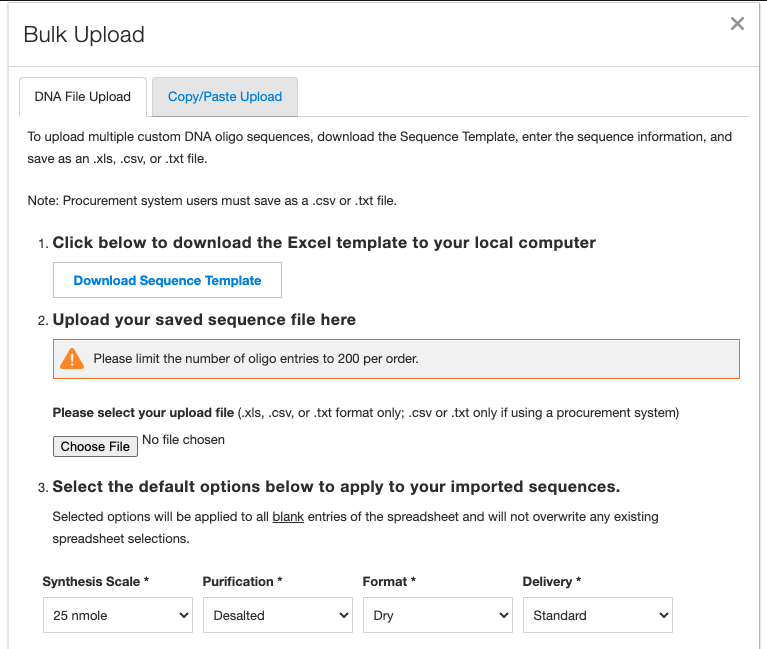767x649 pixels.
Task: Click the underlined 'blank' word
Action: [x=288, y=517]
